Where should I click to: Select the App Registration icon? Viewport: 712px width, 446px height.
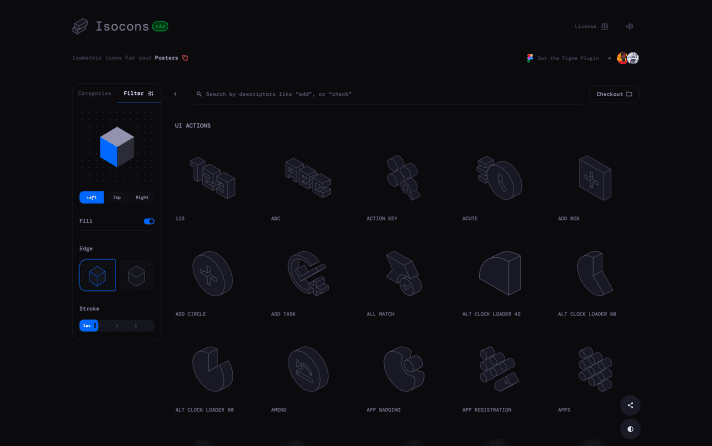[x=499, y=369]
